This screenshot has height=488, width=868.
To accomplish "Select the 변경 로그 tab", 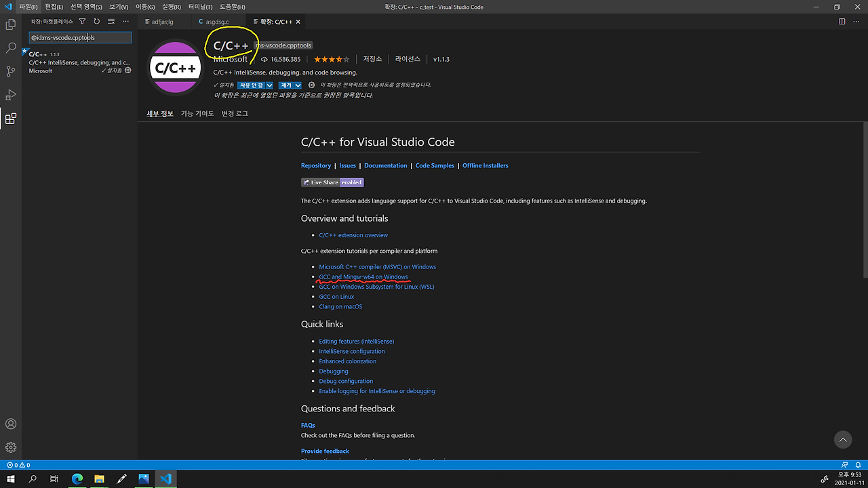I will pyautogui.click(x=235, y=113).
